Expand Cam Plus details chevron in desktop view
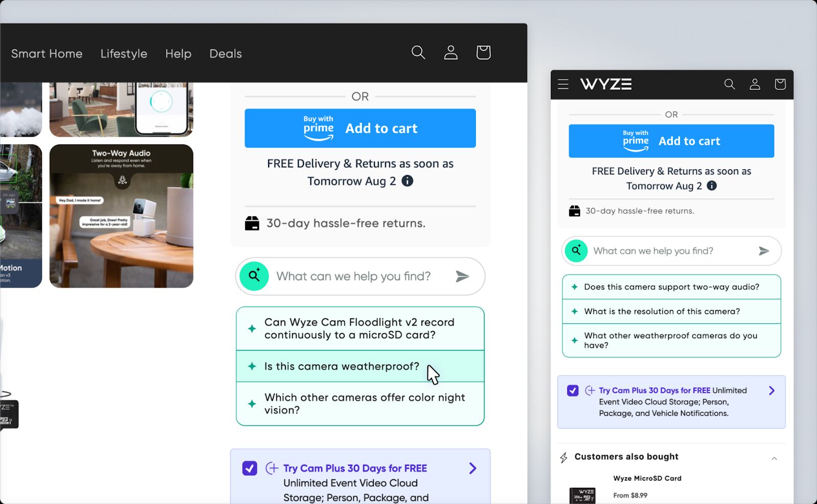Screen dimensions: 817x504 coord(472,468)
